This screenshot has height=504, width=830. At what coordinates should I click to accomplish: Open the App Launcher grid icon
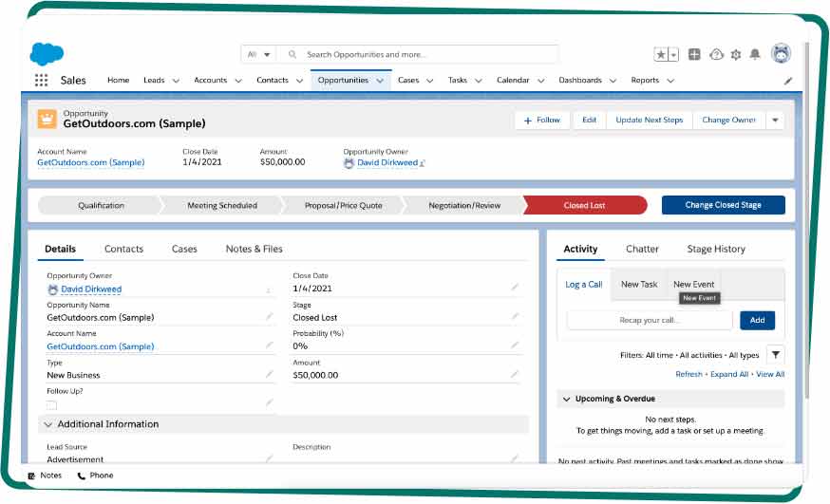(x=41, y=81)
